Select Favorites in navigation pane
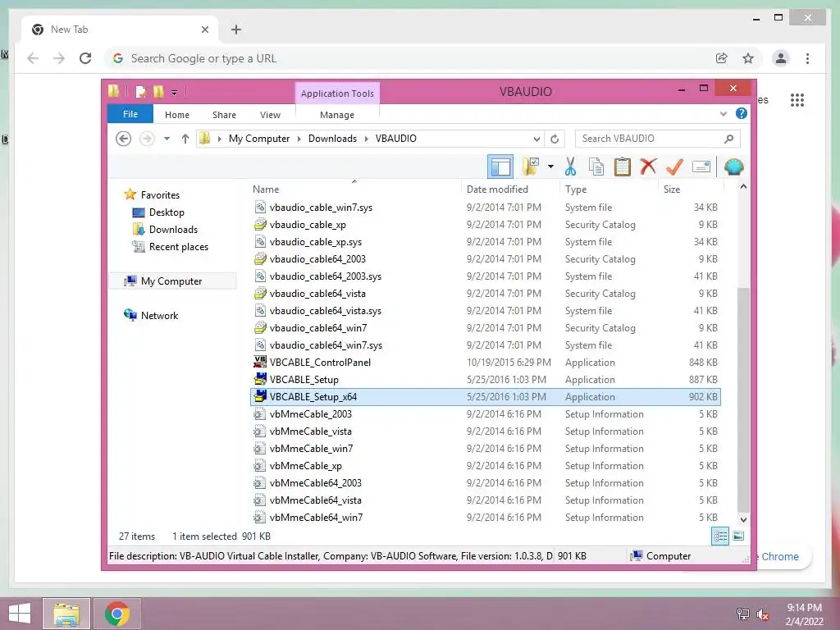This screenshot has height=630, width=840. coord(160,195)
